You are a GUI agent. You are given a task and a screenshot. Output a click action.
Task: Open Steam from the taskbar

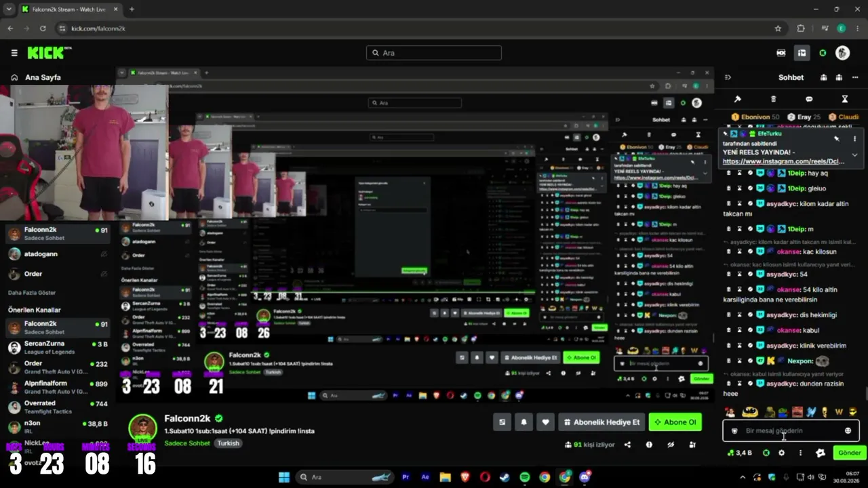[505, 477]
